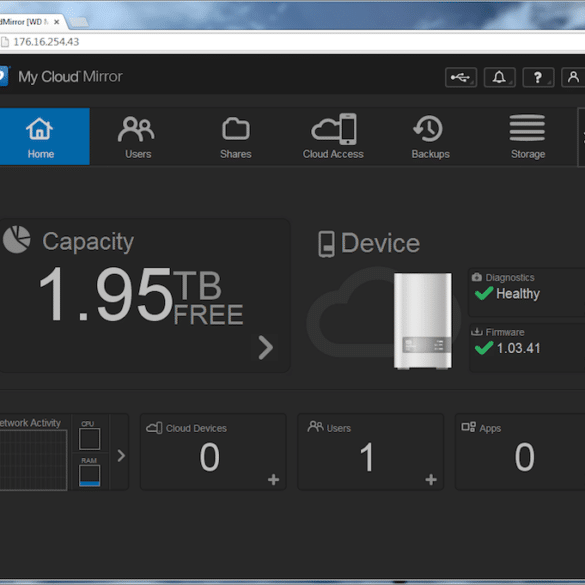
Task: Open a new browser tab
Action: pos(79,22)
